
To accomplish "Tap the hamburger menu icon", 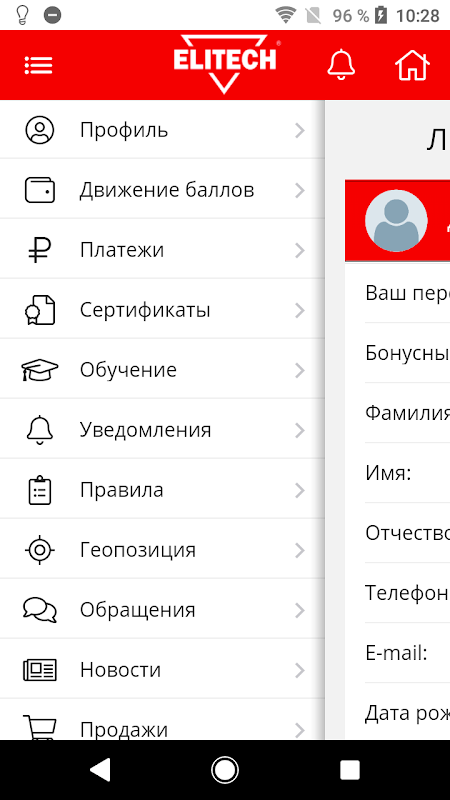I will [38, 65].
